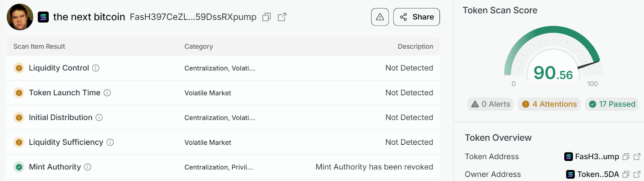This screenshot has width=644, height=181.
Task: Select the 17 Passed filter badge
Action: pos(612,104)
